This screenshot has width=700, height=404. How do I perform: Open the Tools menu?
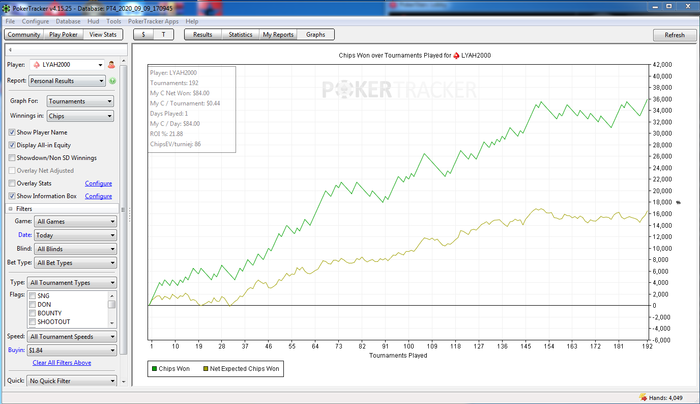coord(113,21)
